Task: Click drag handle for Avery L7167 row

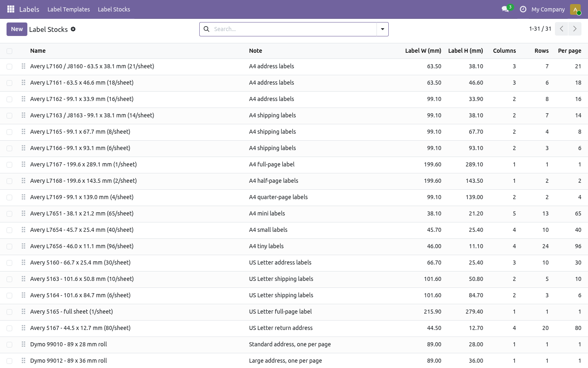Action: click(x=23, y=164)
